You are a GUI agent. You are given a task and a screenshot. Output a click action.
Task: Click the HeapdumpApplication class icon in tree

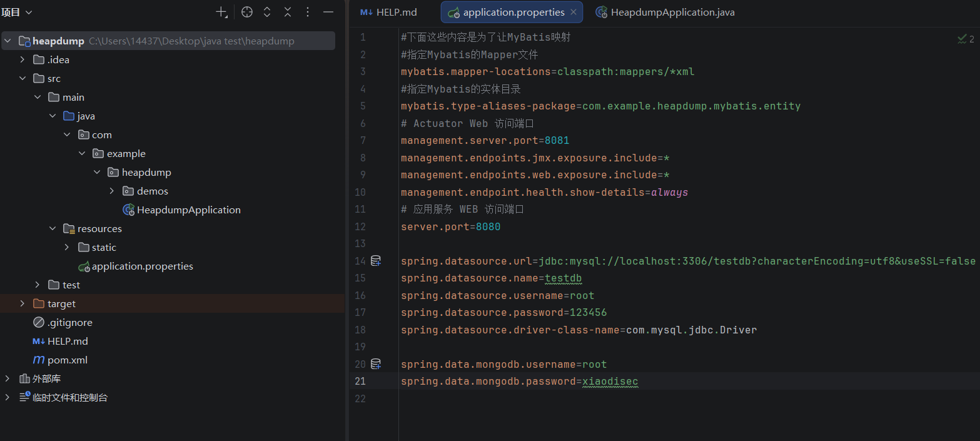128,210
